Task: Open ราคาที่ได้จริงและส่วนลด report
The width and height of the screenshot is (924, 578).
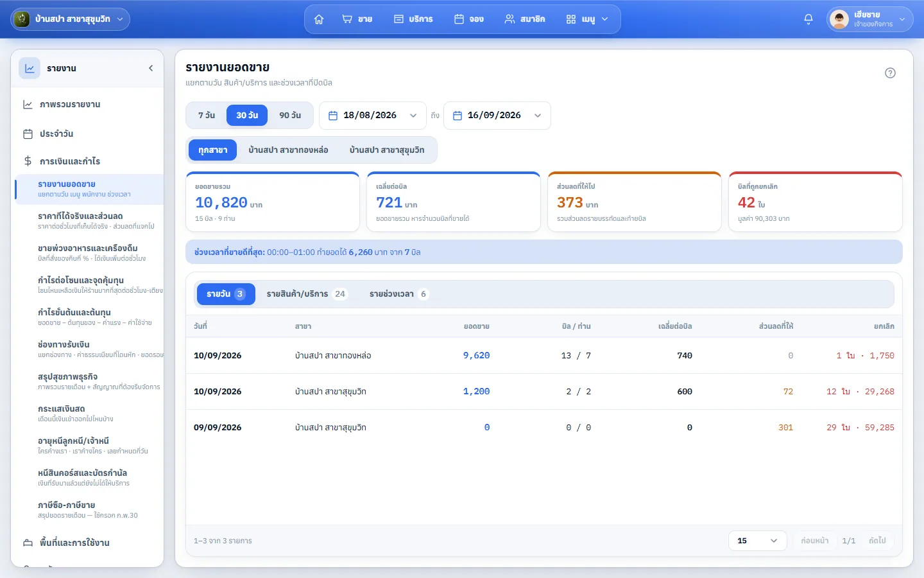Action: coord(89,221)
